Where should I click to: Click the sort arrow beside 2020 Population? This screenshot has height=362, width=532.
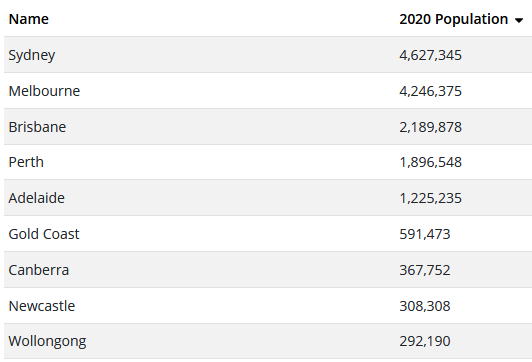pyautogui.click(x=519, y=21)
